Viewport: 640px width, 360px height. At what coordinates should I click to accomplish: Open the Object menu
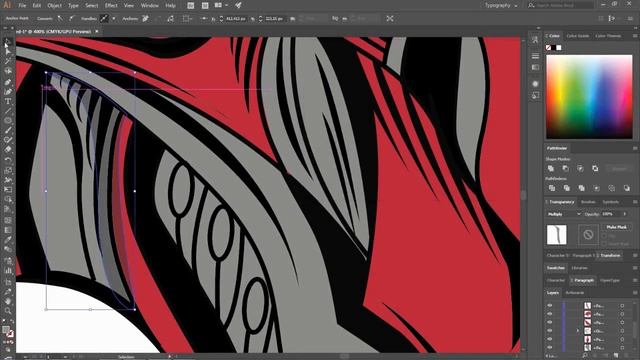coord(54,6)
